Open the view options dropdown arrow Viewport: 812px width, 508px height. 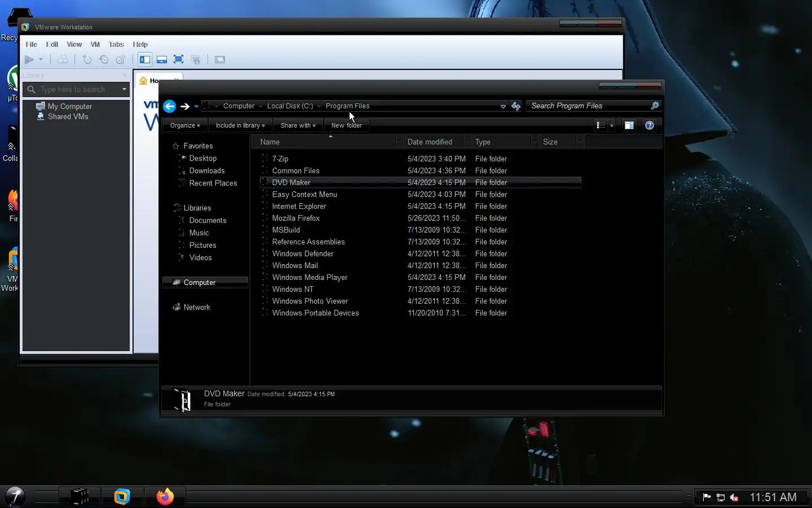[x=612, y=125]
